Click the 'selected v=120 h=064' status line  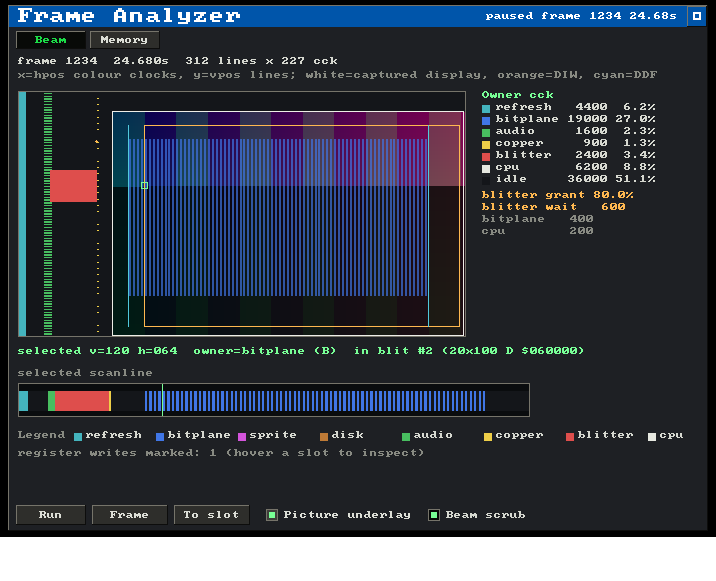point(98,351)
